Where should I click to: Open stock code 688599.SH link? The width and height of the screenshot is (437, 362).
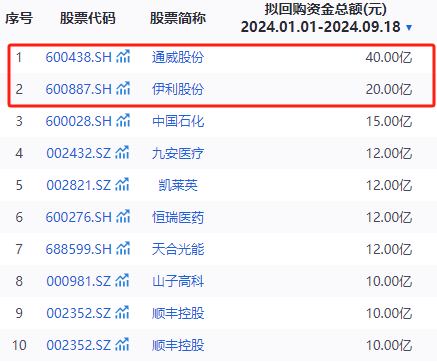pyautogui.click(x=79, y=249)
